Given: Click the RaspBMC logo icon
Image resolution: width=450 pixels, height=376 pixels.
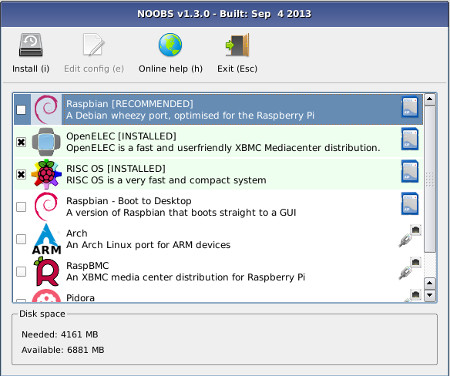Looking at the screenshot, I should tap(46, 271).
